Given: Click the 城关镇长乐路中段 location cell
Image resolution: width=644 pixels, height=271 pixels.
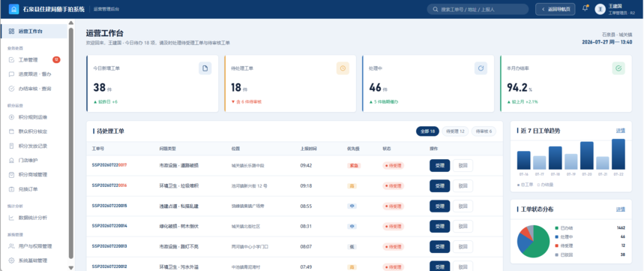Looking at the screenshot, I should [x=247, y=166].
